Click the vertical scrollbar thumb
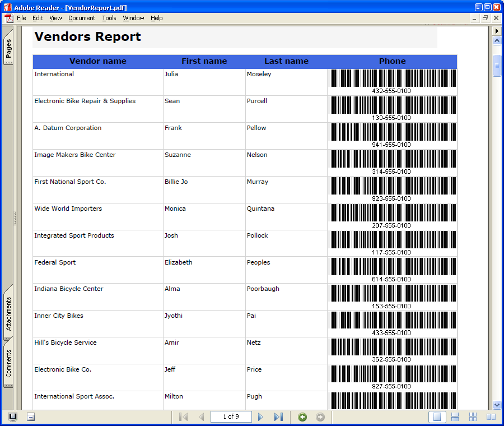 (x=497, y=66)
